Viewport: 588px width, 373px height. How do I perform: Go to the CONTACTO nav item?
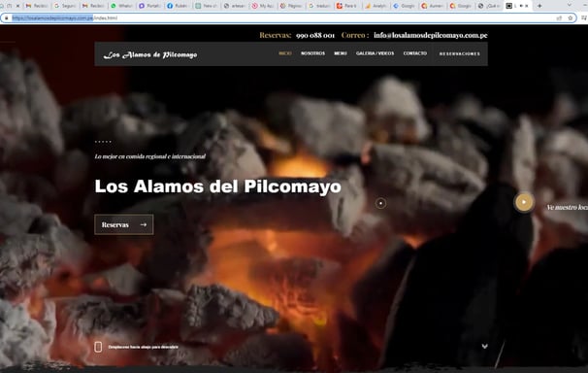tap(415, 53)
